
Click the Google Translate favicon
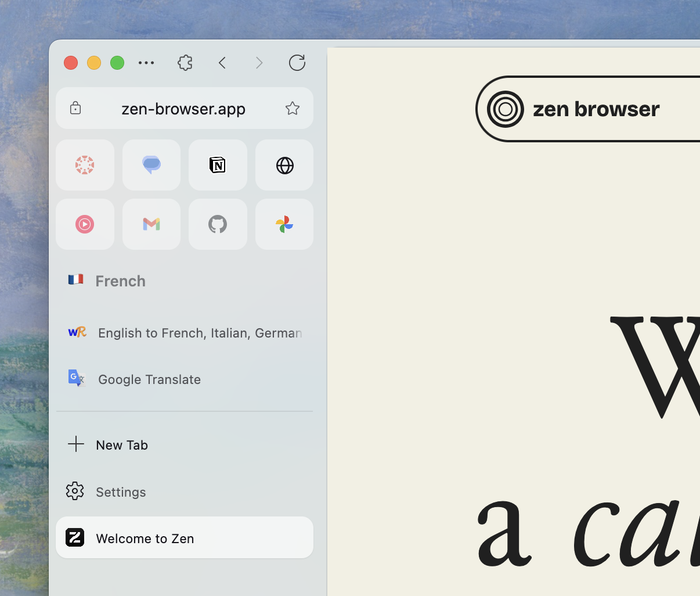77,378
